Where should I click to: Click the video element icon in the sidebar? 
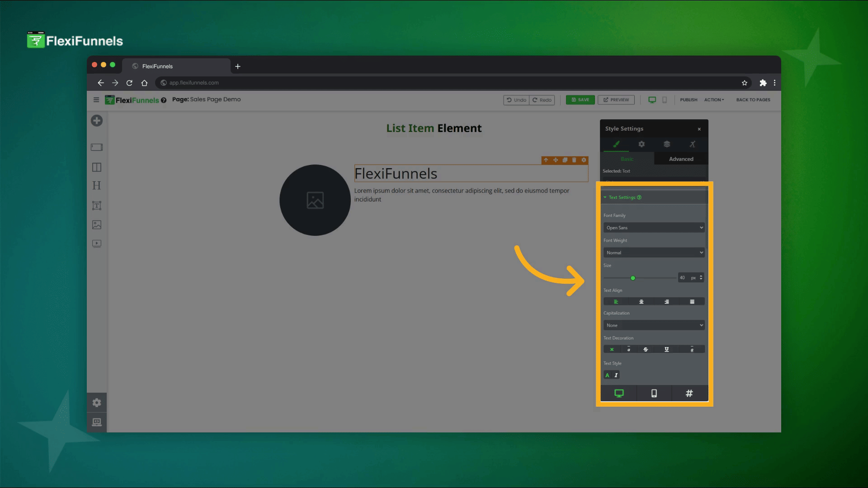coord(97,244)
